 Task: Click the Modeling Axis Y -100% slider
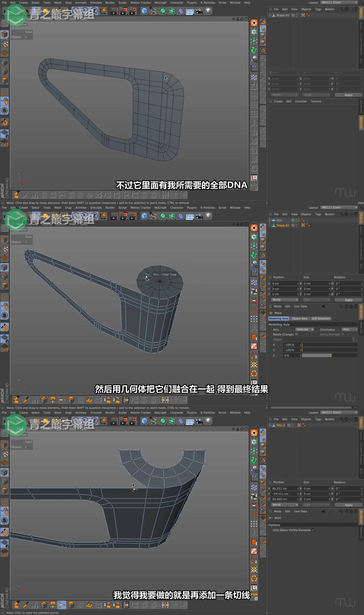(330, 350)
